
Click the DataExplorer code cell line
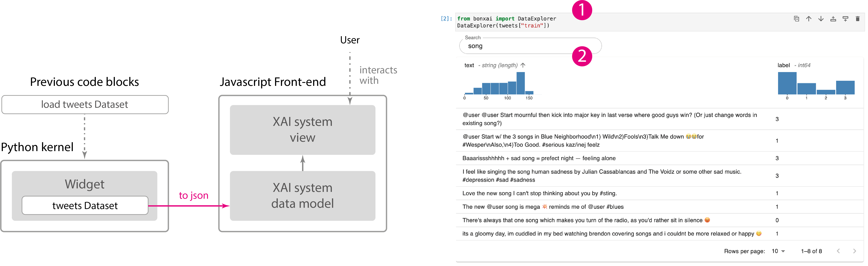pos(503,26)
